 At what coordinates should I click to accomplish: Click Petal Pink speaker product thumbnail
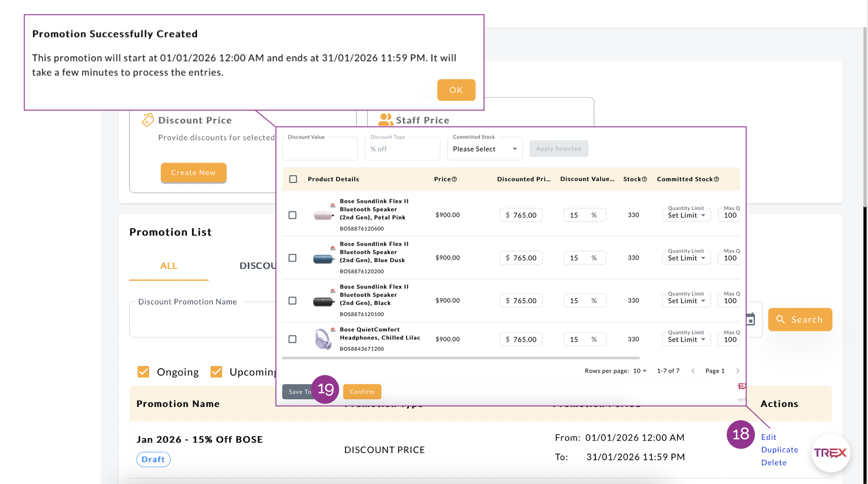323,215
